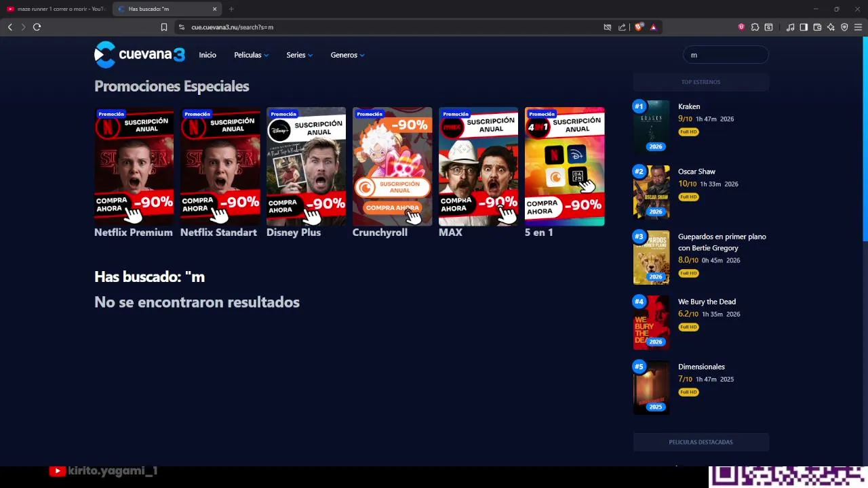868x488 pixels.
Task: Click the URL address bar
Action: click(x=393, y=27)
